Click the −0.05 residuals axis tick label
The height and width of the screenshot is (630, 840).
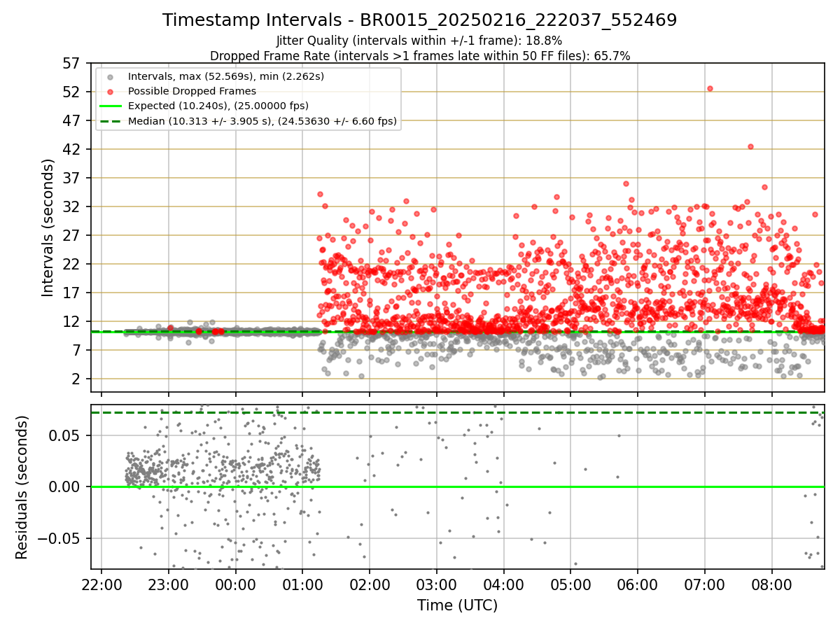61,539
